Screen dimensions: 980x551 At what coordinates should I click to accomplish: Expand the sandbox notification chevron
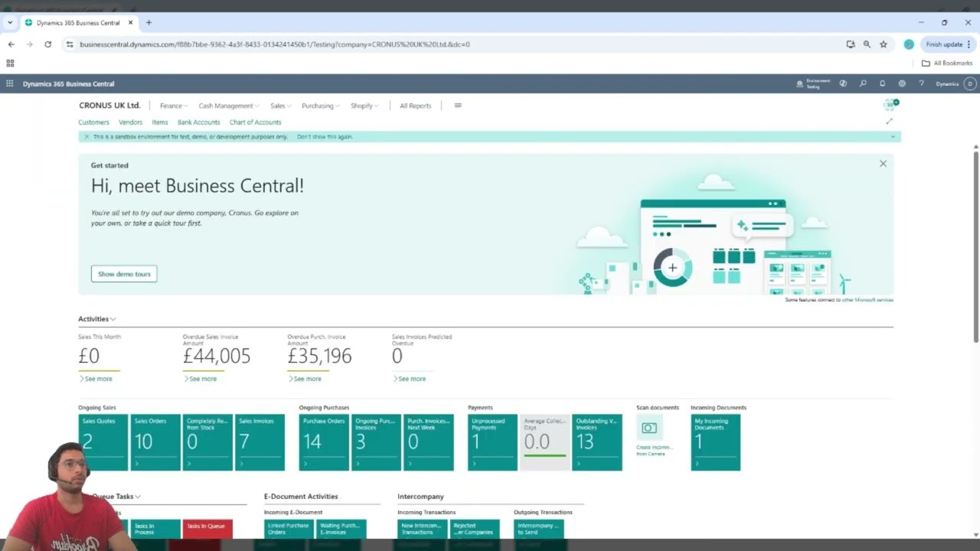pos(893,136)
